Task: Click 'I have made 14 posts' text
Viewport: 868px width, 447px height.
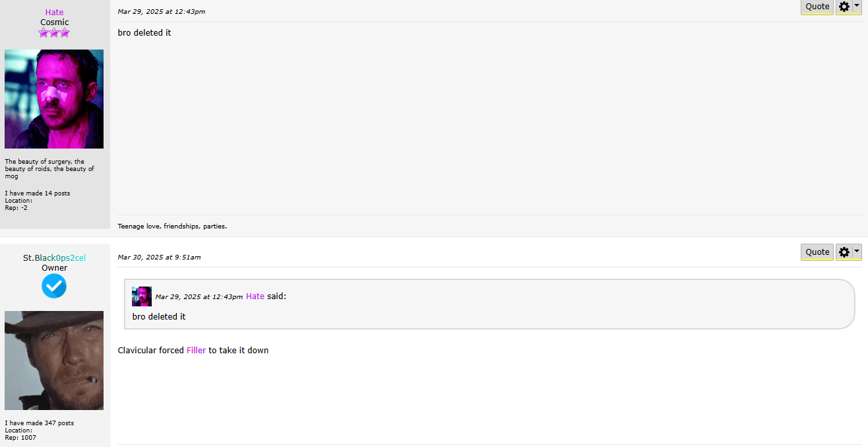Action: 38,193
